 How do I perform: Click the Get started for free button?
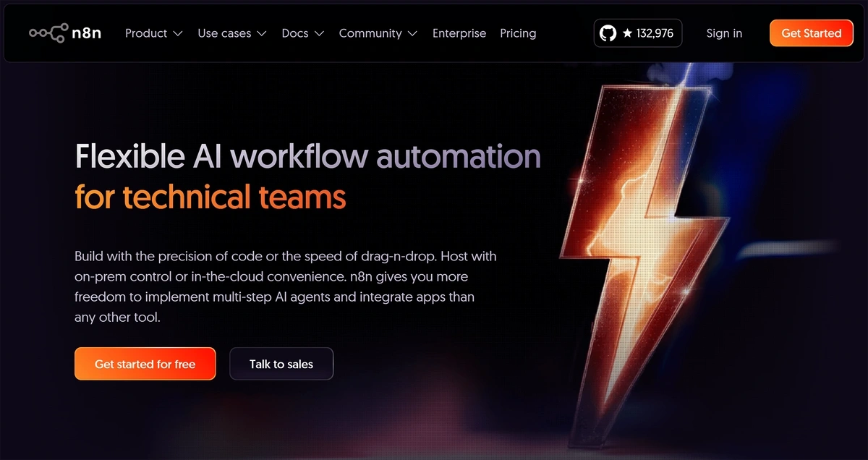point(145,364)
